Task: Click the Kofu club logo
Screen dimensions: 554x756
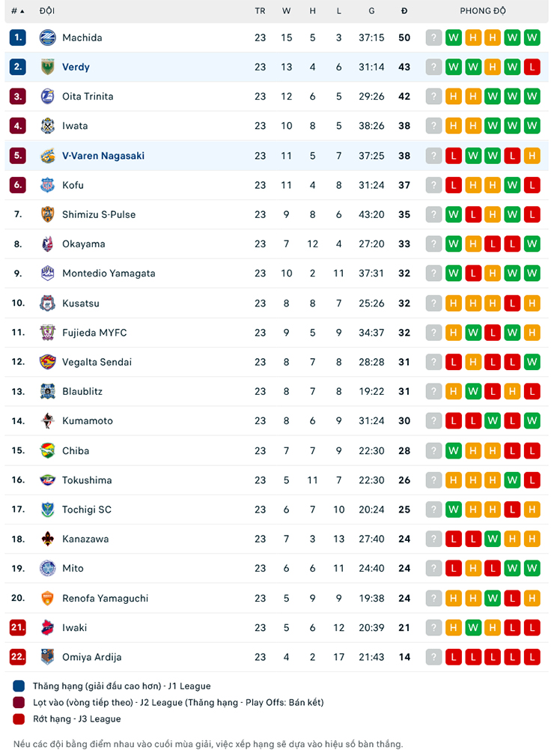Action: coord(47,185)
